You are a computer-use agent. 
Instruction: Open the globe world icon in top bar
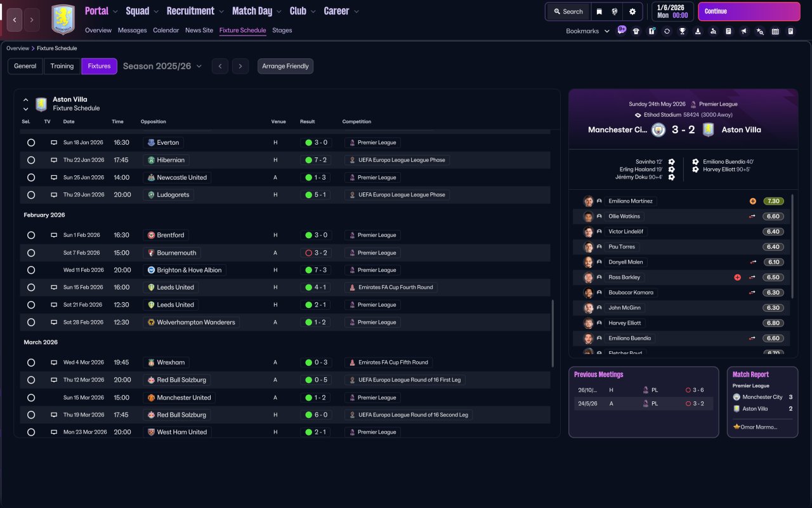615,11
